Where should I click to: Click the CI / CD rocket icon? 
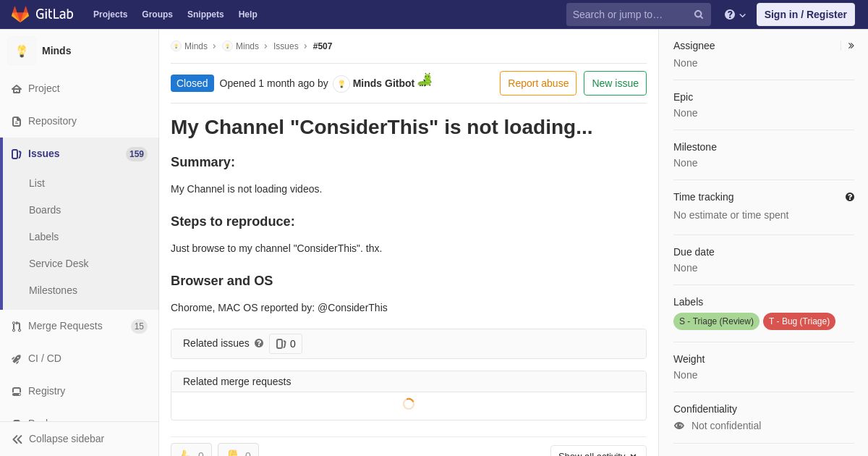(x=17, y=359)
